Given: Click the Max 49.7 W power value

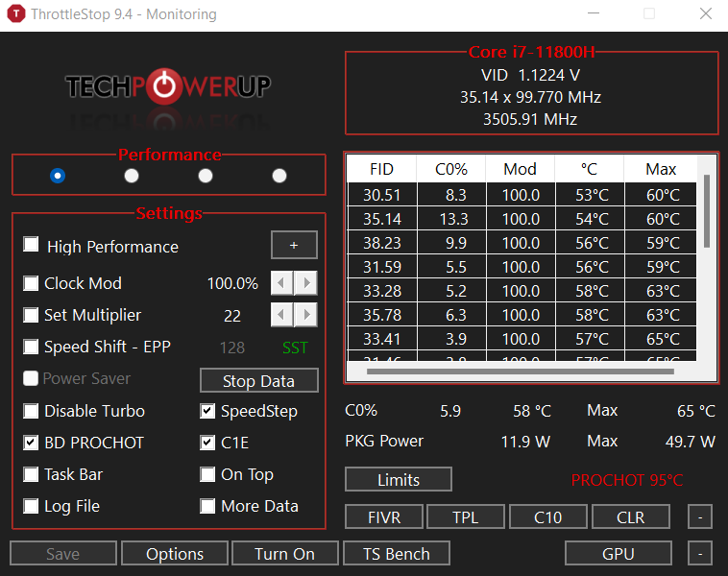Looking at the screenshot, I should [x=690, y=442].
